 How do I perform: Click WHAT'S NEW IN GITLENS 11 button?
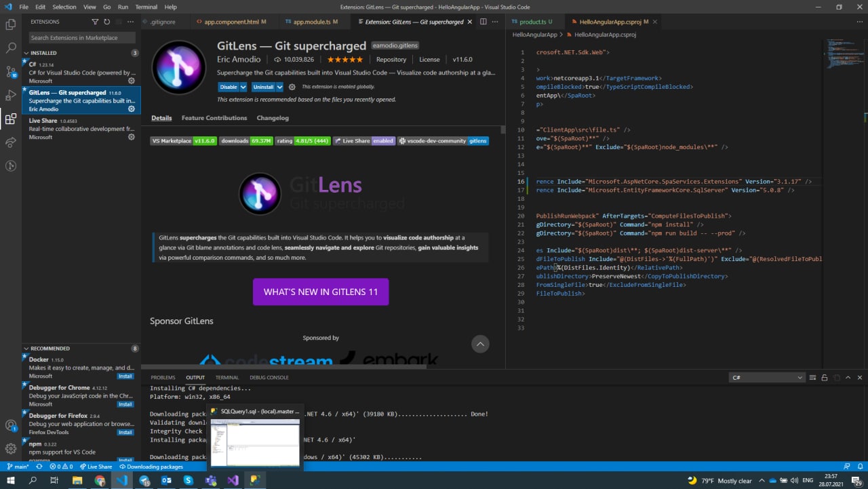point(321,292)
